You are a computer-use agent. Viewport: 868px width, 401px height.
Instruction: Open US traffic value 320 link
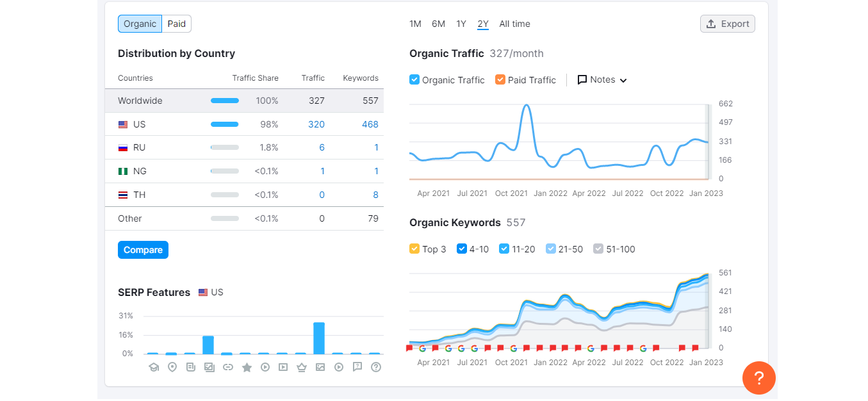(x=316, y=124)
